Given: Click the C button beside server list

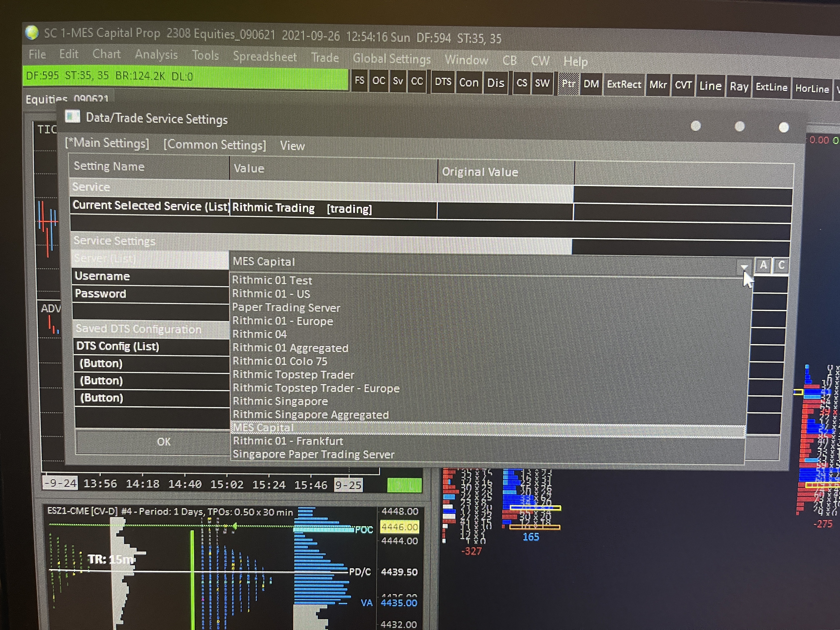Looking at the screenshot, I should click(781, 265).
